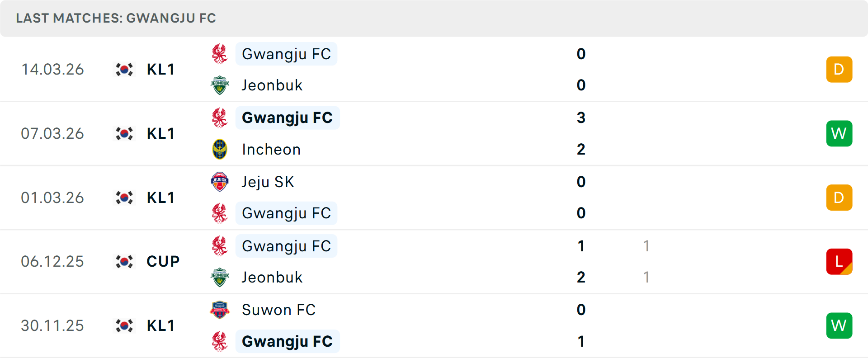The width and height of the screenshot is (868, 358).
Task: Click the win badge for Suwon FC match
Action: point(839,325)
